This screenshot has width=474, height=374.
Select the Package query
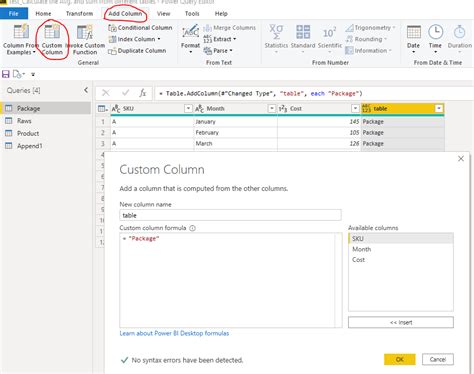(46, 108)
